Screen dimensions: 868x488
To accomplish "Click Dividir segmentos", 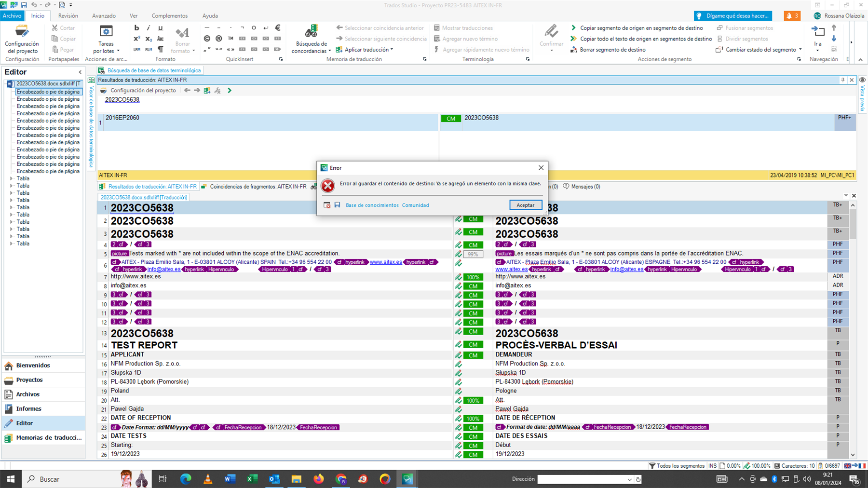I will click(x=742, y=39).
